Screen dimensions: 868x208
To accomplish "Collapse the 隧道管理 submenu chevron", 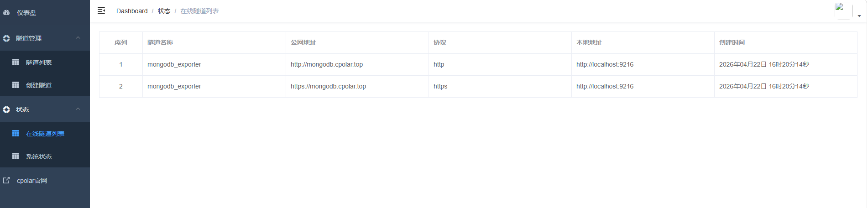I will point(78,38).
